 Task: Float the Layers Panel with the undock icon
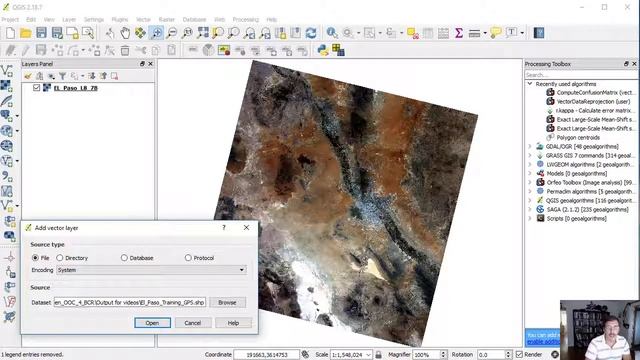[x=142, y=64]
